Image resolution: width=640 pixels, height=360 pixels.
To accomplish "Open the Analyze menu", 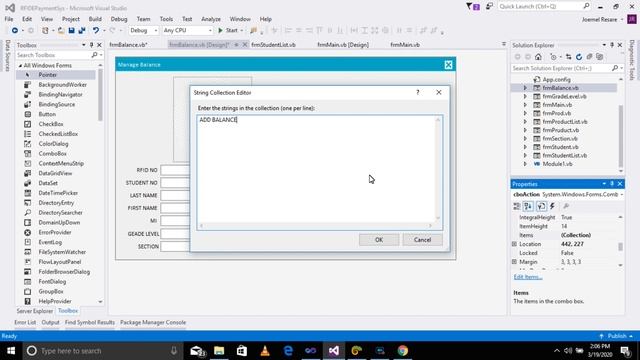I will (211, 19).
